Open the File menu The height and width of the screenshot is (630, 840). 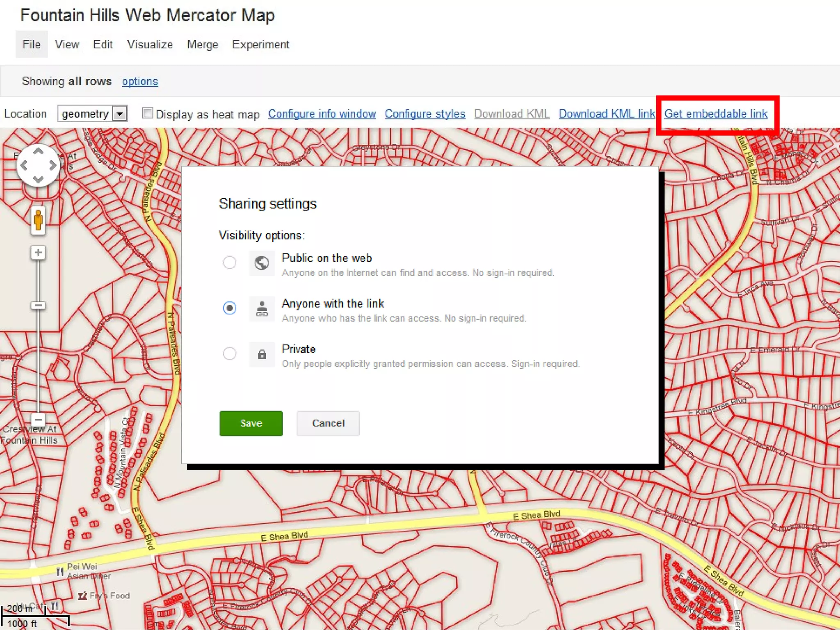[32, 44]
